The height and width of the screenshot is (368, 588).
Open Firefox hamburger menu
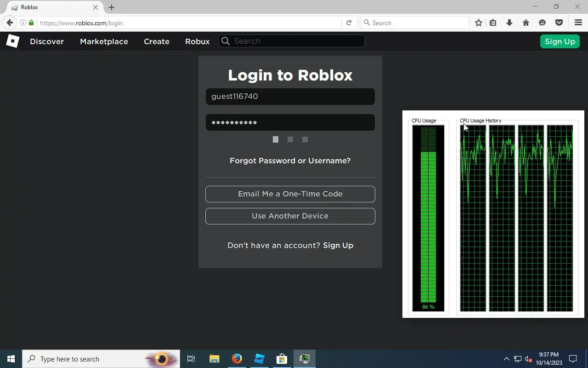tap(578, 23)
